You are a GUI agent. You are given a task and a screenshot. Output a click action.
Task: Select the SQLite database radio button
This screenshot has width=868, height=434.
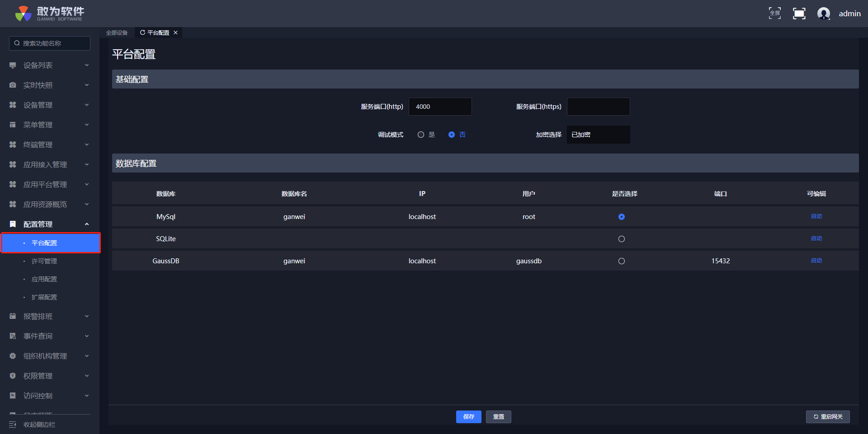622,239
